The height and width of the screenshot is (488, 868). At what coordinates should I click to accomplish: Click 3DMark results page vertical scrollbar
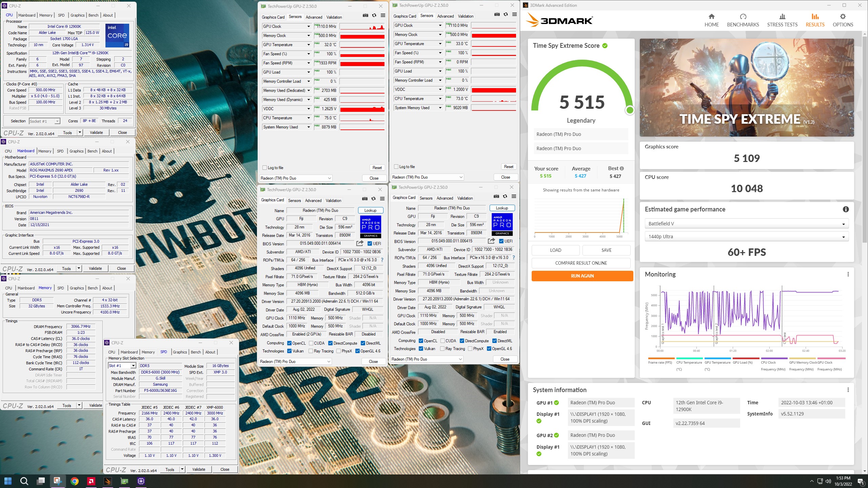[x=864, y=139]
